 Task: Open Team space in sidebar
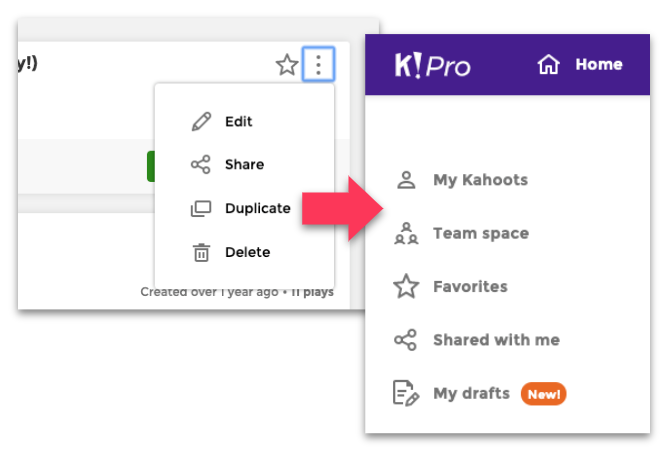(x=481, y=233)
